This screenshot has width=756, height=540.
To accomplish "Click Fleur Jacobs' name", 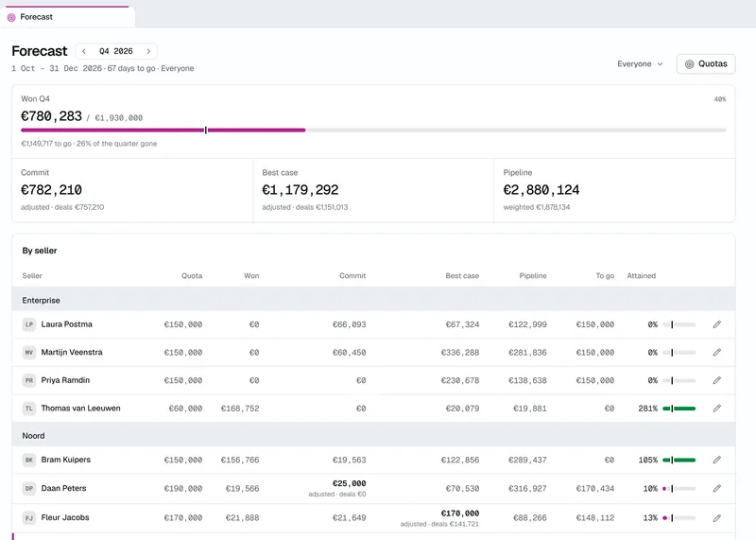I will click(x=65, y=517).
